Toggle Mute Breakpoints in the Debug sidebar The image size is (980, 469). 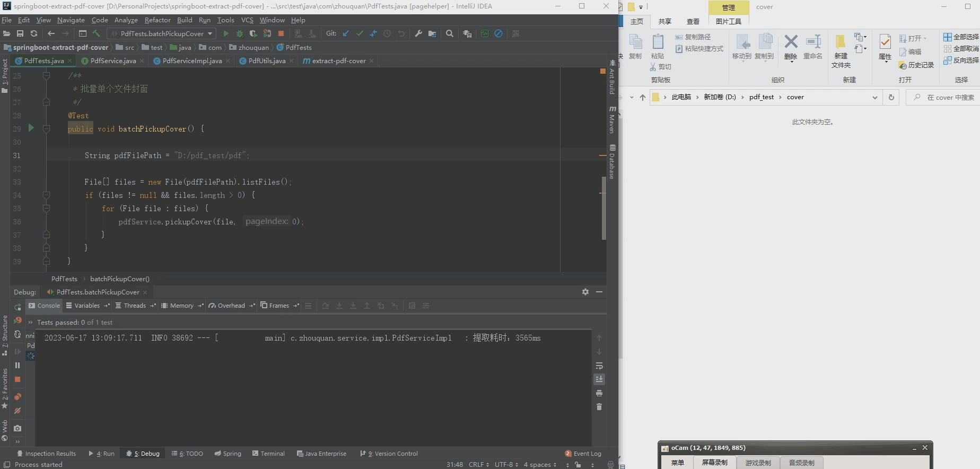tap(17, 411)
